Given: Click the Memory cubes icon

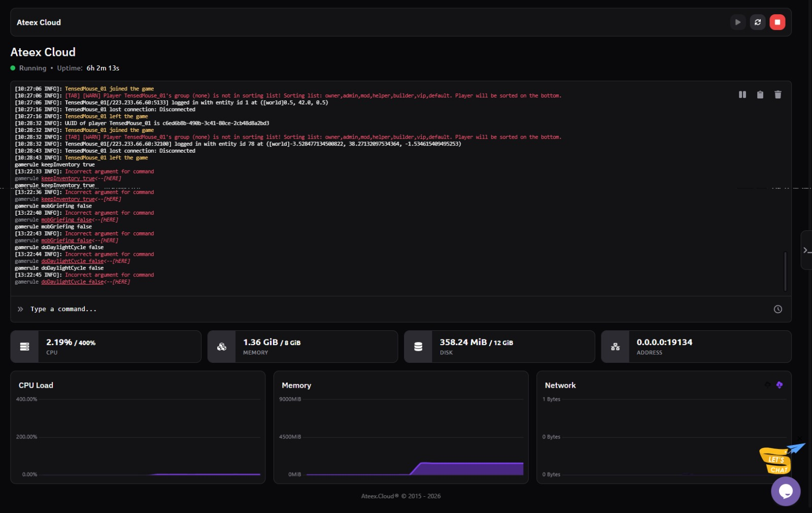Looking at the screenshot, I should tap(222, 347).
